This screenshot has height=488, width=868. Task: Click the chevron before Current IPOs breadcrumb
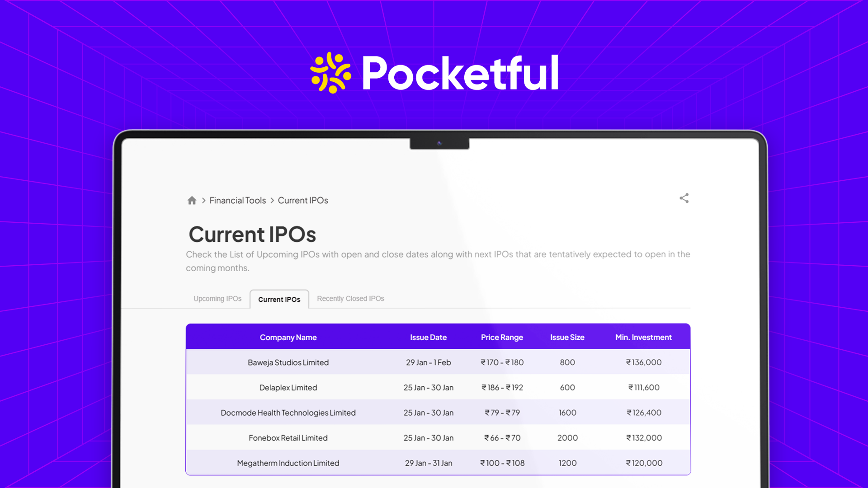point(272,200)
